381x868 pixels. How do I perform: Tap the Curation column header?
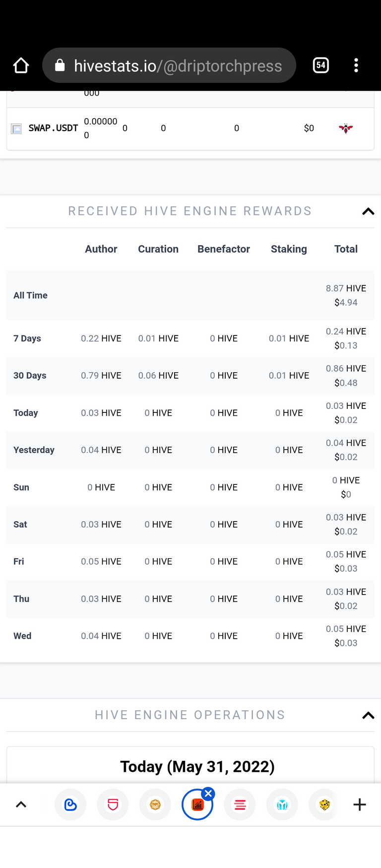coord(158,249)
